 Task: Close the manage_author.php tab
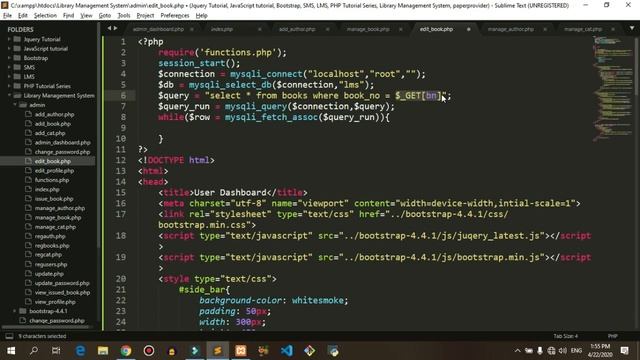[x=545, y=29]
